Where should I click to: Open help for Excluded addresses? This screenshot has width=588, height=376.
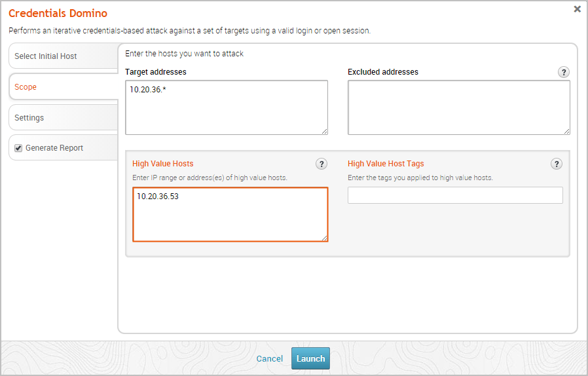point(563,72)
